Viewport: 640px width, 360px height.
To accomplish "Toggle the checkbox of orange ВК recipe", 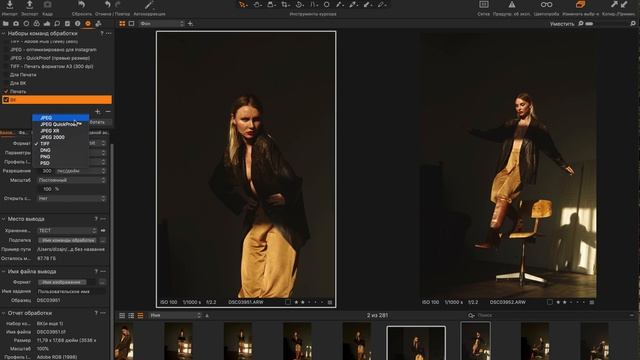I will coord(6,100).
